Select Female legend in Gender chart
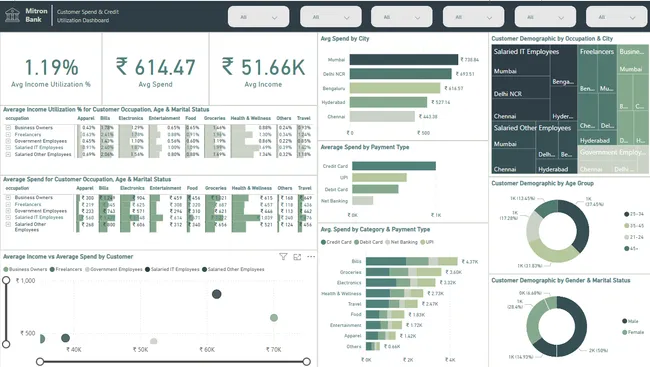This screenshot has height=367, width=650. pos(633,332)
